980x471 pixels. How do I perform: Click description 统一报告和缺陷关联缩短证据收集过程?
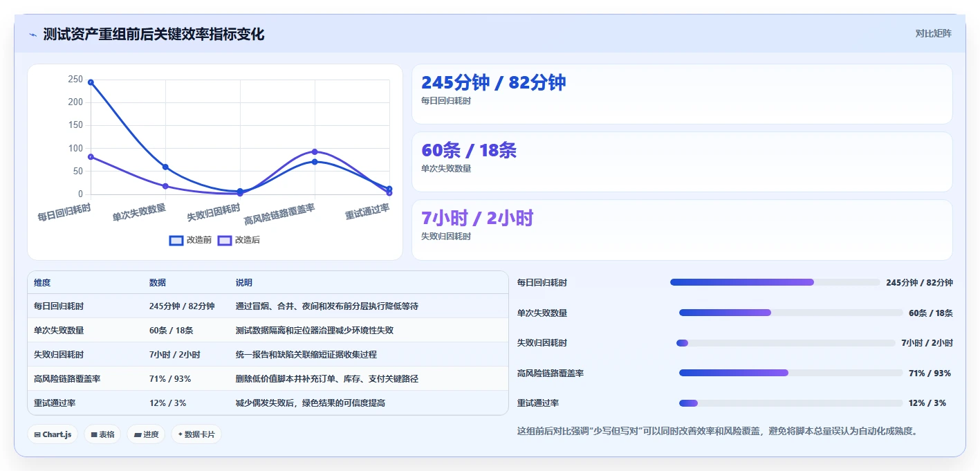pyautogui.click(x=306, y=354)
